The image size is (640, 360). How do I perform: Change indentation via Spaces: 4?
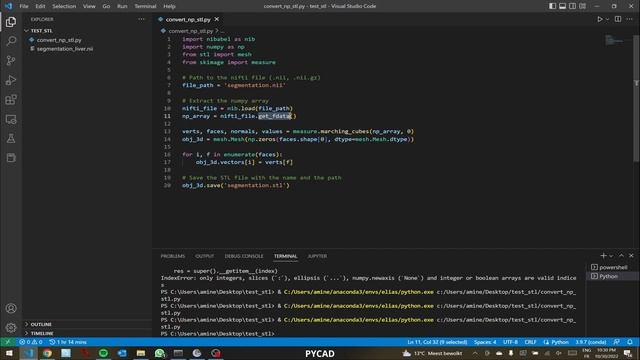[x=485, y=342]
